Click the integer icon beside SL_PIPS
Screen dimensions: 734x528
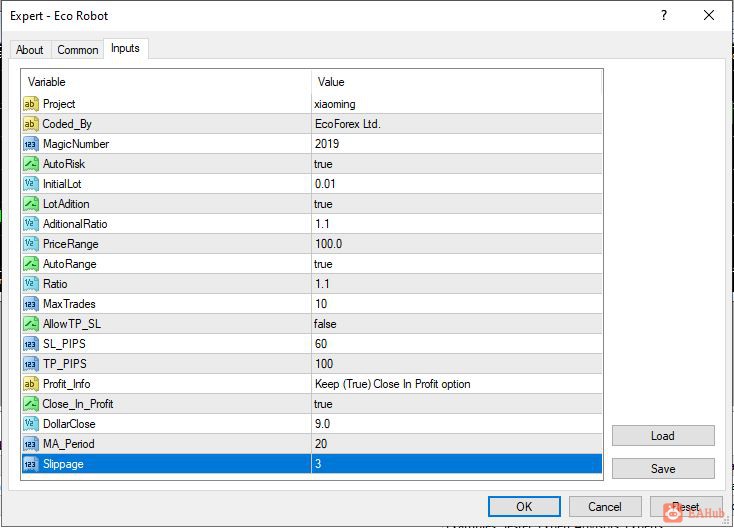[x=30, y=344]
